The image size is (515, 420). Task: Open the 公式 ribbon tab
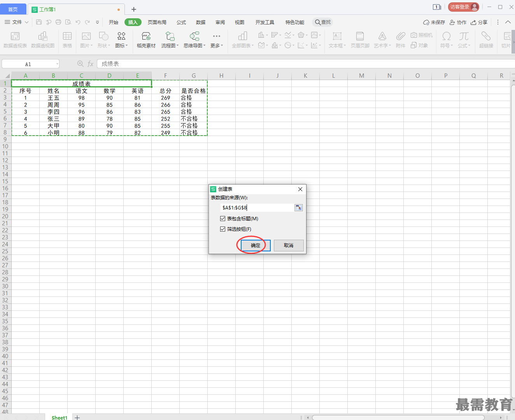181,22
